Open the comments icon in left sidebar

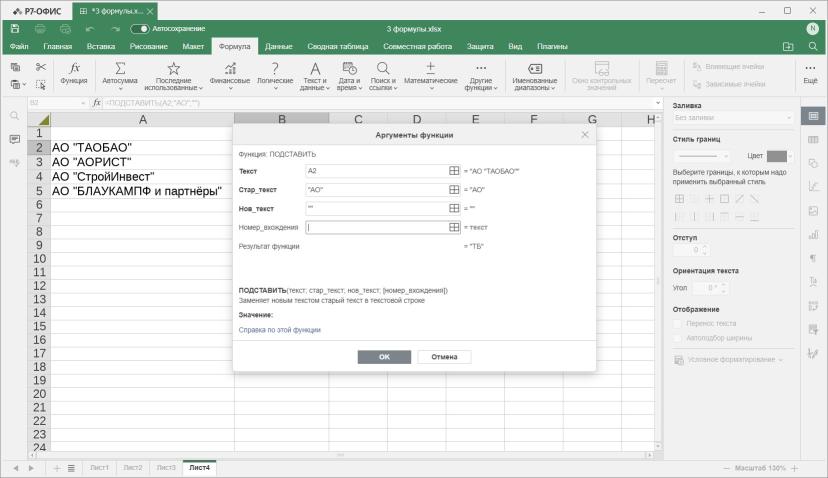[x=14, y=139]
